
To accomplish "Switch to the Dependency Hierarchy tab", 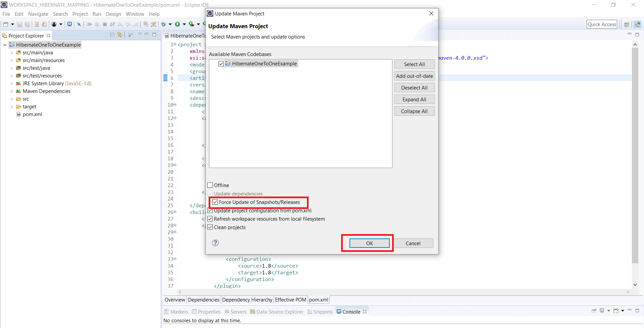I will (x=247, y=300).
